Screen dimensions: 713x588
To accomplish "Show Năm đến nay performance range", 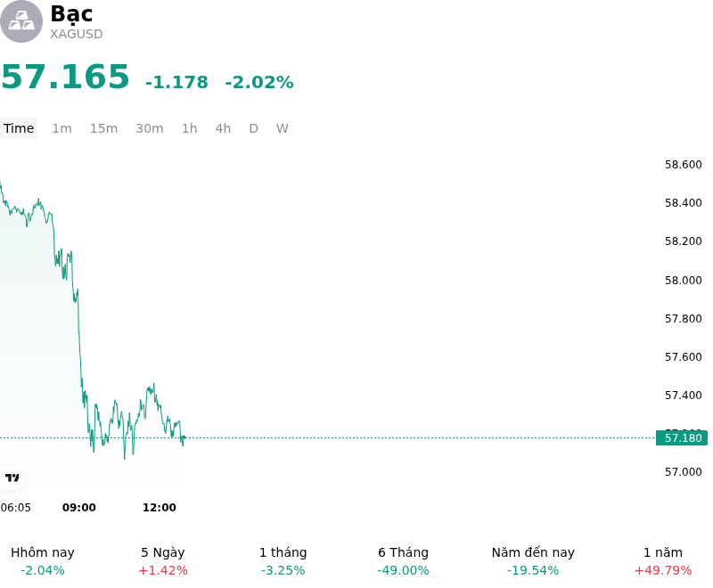I will [x=533, y=561].
